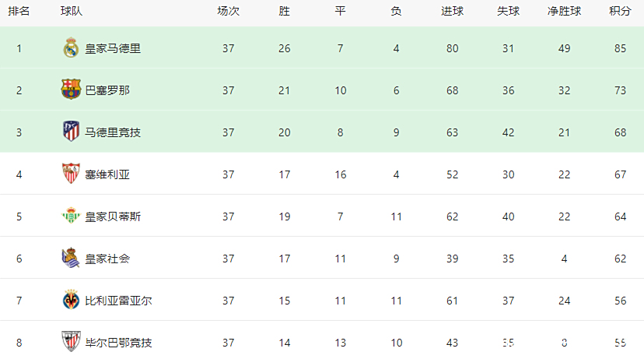Open the 马德里竞技 team name
This screenshot has width=644, height=359.
point(113,132)
